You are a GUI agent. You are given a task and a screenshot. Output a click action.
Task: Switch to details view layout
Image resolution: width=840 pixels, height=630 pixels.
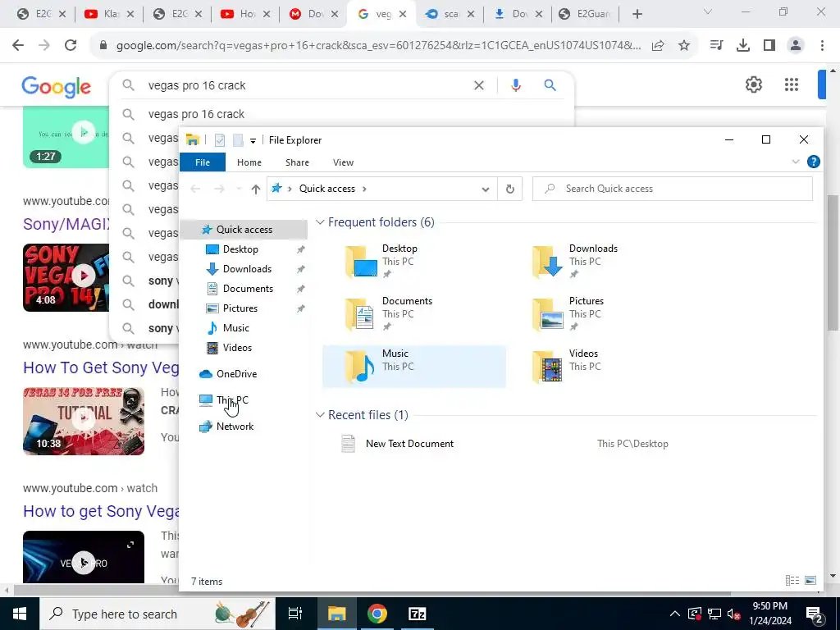click(x=792, y=581)
